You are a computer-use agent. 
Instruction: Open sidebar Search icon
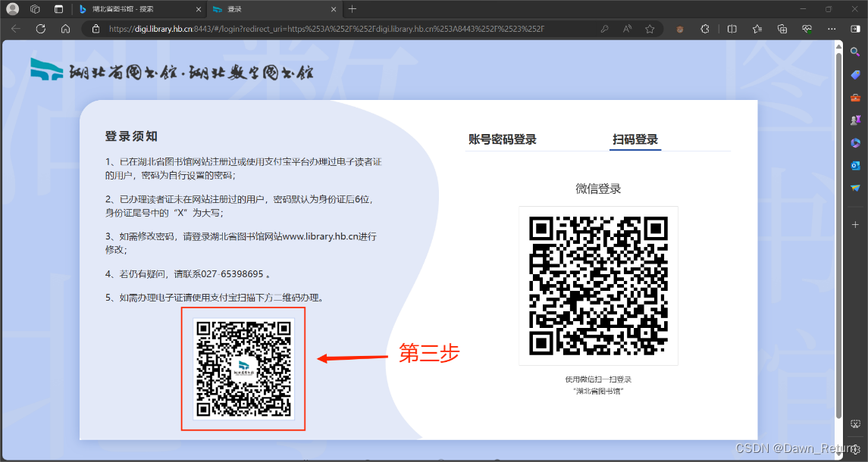855,52
